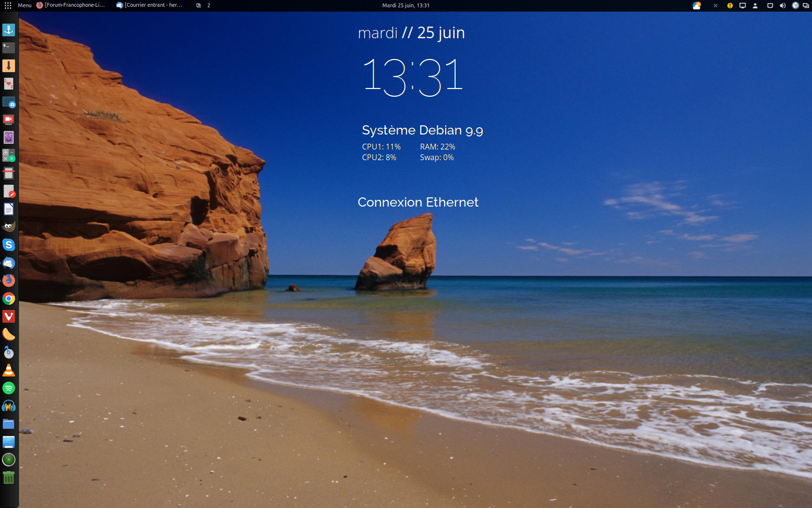The width and height of the screenshot is (812, 508).
Task: Click the "Système Debian 9.9" heading
Action: point(422,130)
